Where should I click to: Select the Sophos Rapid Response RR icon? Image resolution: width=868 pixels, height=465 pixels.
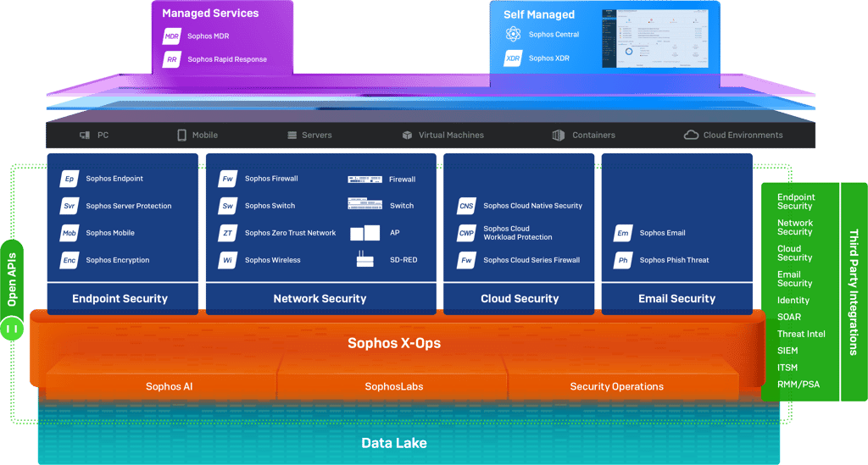coord(171,59)
